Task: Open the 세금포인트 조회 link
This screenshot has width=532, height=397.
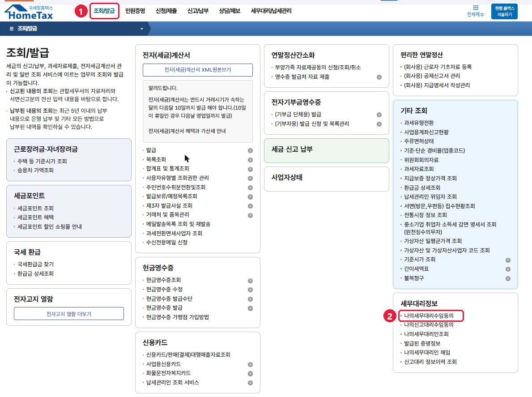Action: click(x=36, y=208)
